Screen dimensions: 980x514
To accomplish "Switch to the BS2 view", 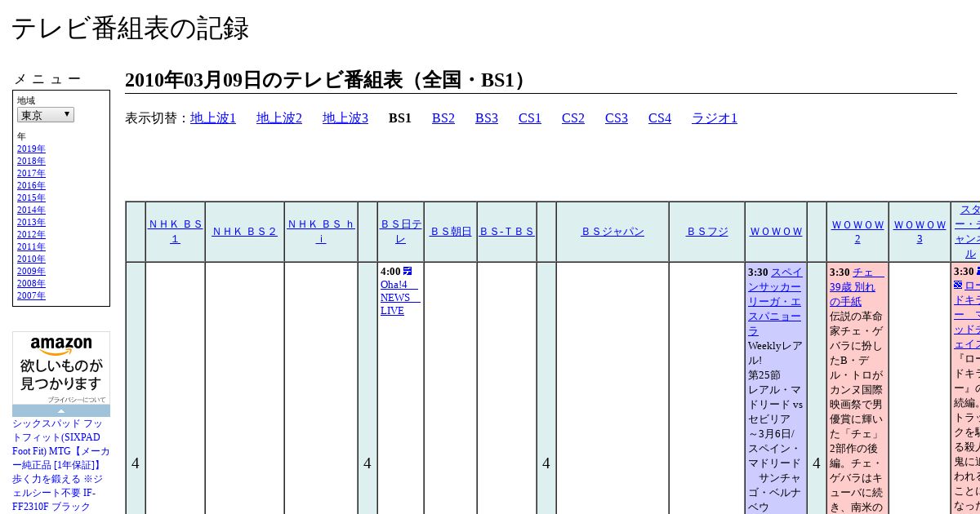I will point(443,118).
